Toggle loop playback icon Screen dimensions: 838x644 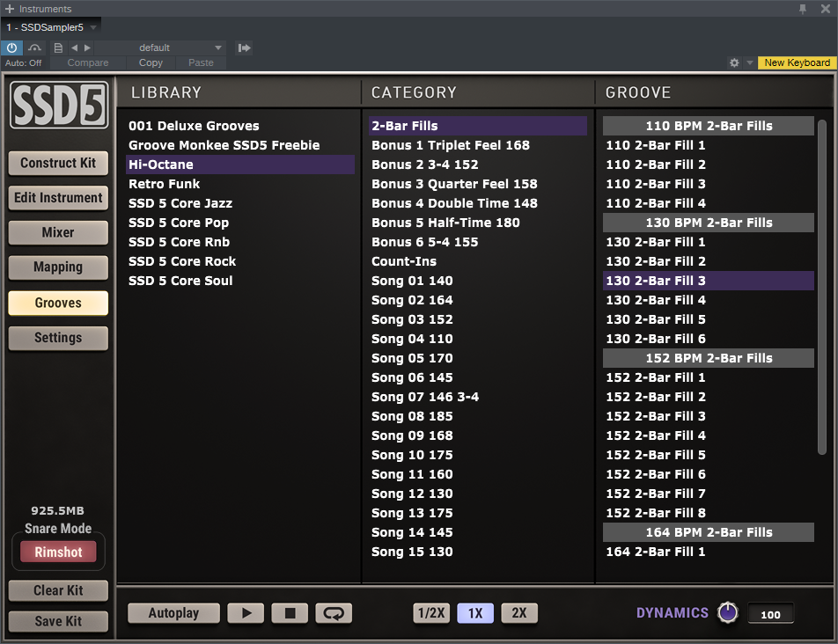[334, 613]
